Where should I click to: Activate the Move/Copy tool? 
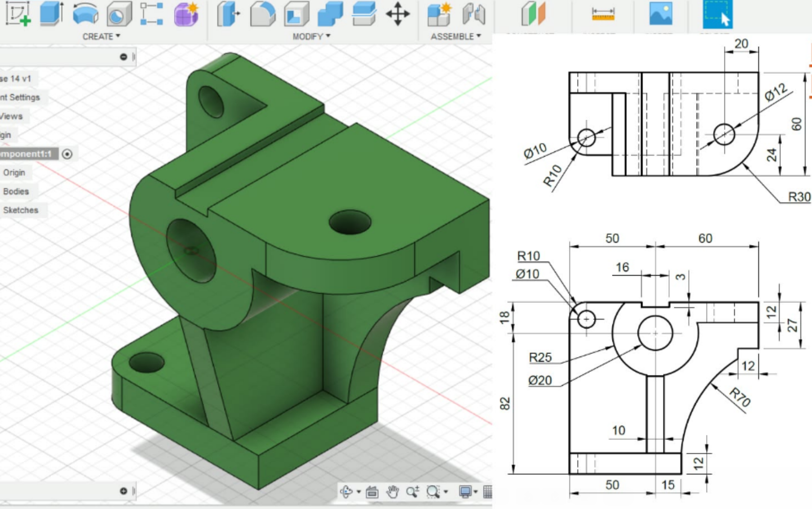(x=398, y=13)
